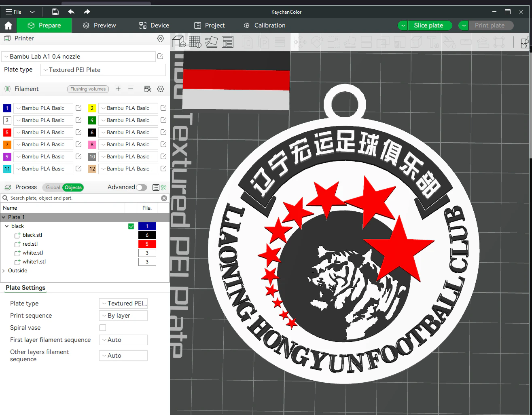Click filament 5 red color swatch
Image resolution: width=532 pixels, height=415 pixels.
click(7, 133)
